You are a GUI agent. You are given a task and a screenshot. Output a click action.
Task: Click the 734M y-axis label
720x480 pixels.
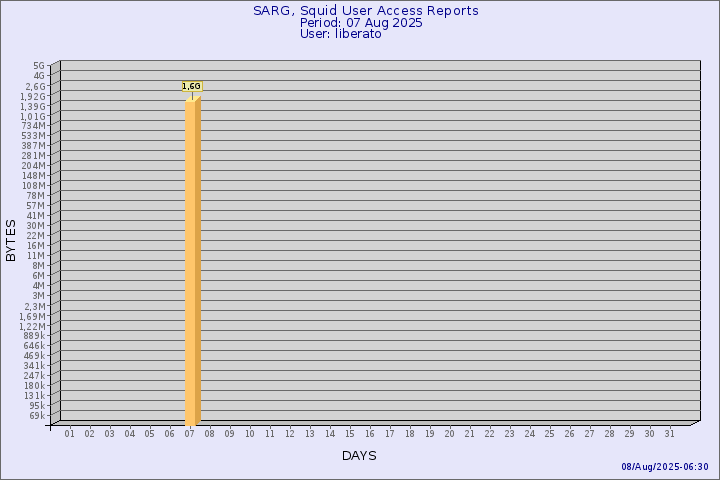click(33, 126)
